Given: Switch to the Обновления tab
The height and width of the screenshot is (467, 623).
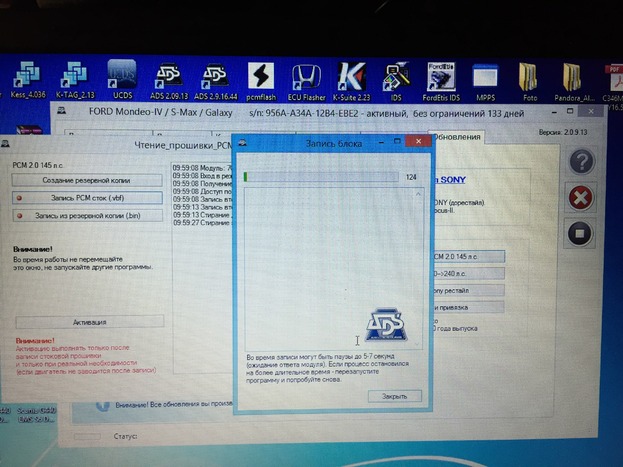Looking at the screenshot, I should click(456, 137).
